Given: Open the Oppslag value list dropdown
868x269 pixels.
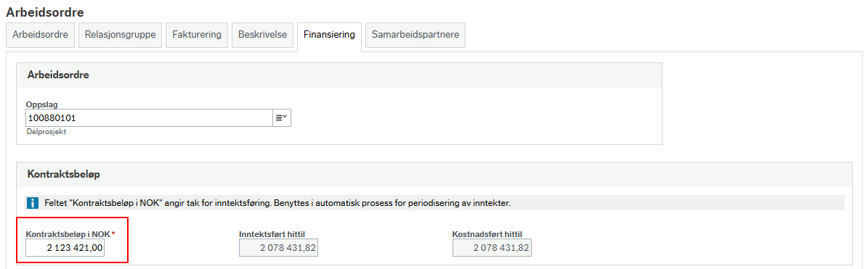Looking at the screenshot, I should [282, 117].
